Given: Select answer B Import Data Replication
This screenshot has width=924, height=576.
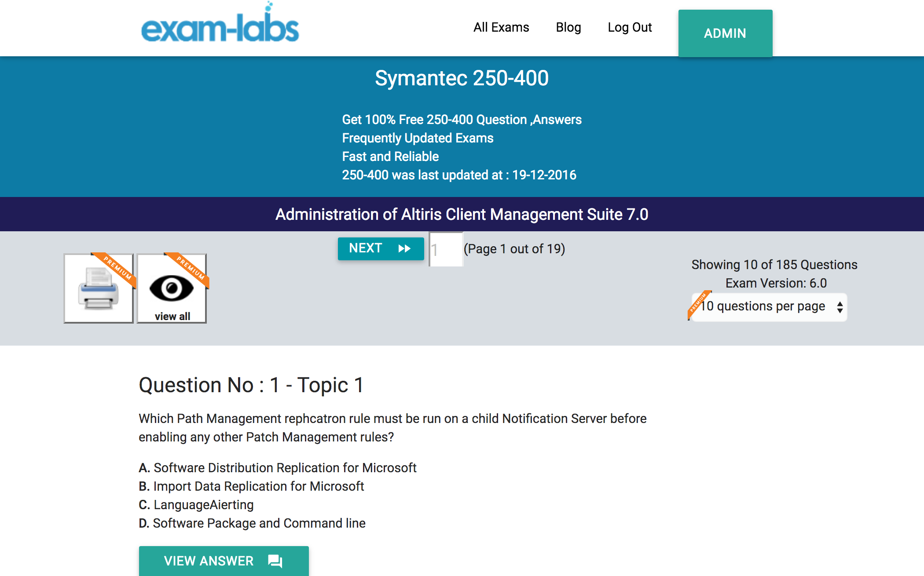Looking at the screenshot, I should pos(251,486).
